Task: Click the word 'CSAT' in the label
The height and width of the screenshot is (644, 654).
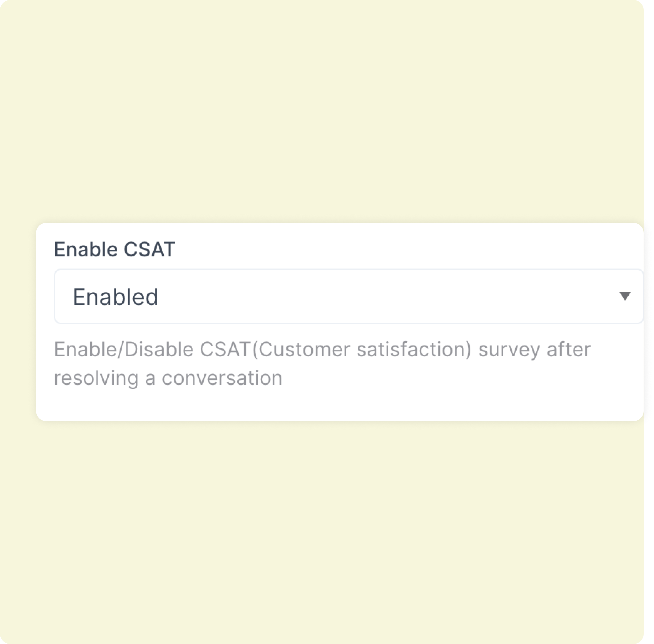Action: click(150, 250)
